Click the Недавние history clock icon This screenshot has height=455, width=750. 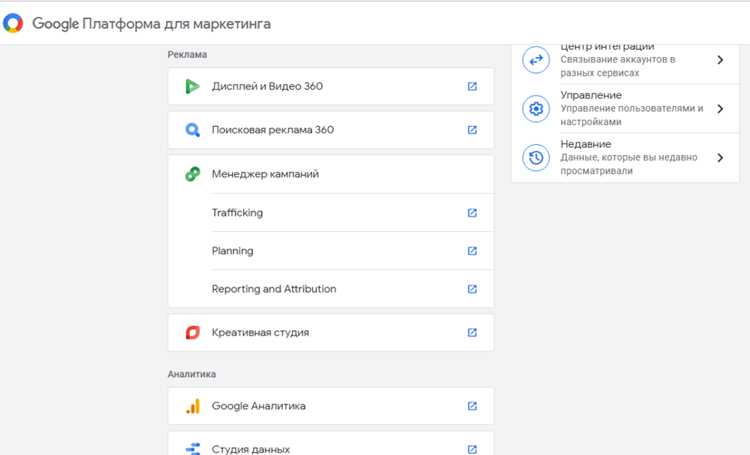(x=536, y=157)
